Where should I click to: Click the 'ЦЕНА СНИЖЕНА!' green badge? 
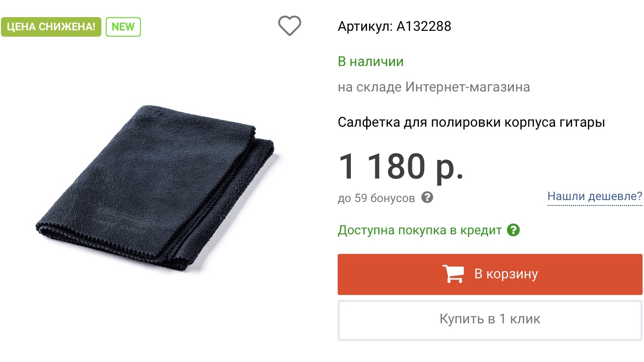point(51,27)
